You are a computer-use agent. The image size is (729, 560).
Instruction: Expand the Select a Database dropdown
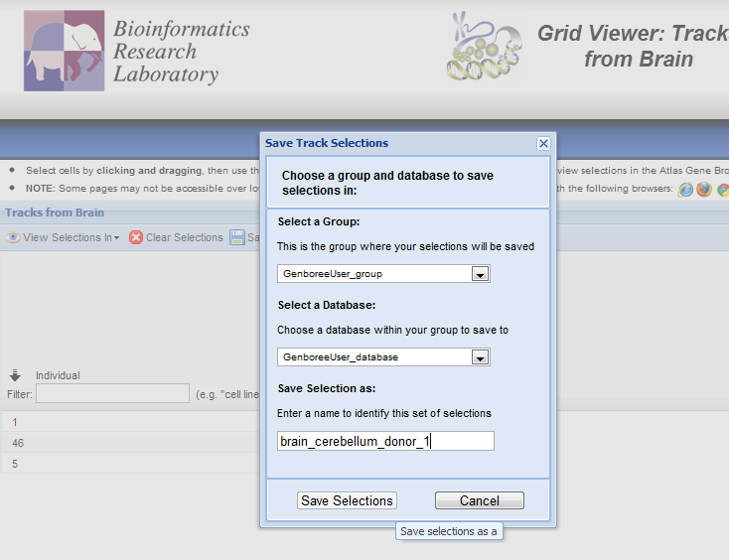tap(480, 357)
